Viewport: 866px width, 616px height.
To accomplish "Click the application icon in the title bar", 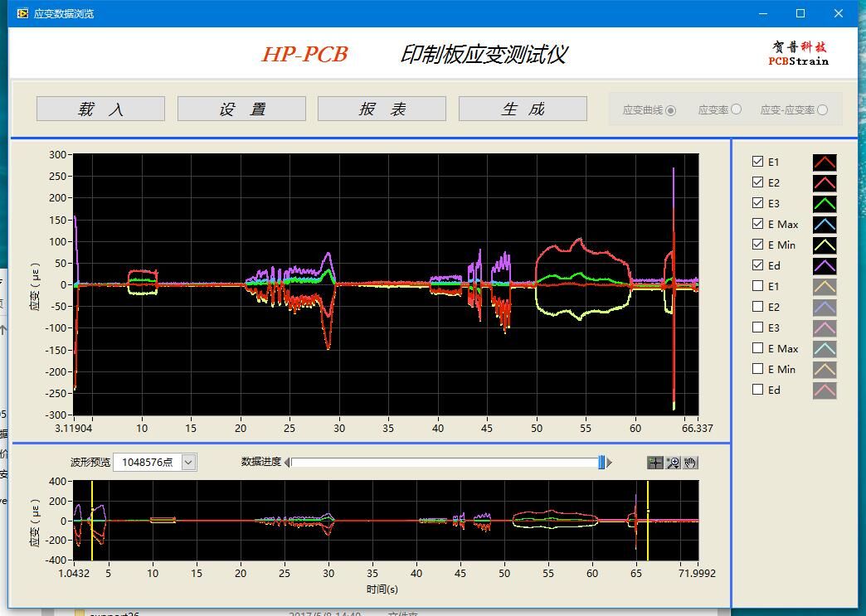I will tap(22, 13).
